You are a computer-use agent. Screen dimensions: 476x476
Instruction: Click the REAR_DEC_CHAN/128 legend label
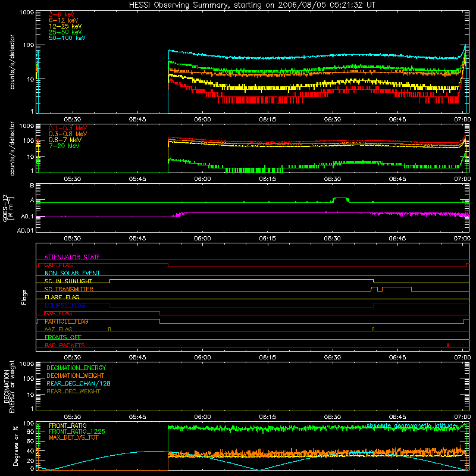(79, 383)
